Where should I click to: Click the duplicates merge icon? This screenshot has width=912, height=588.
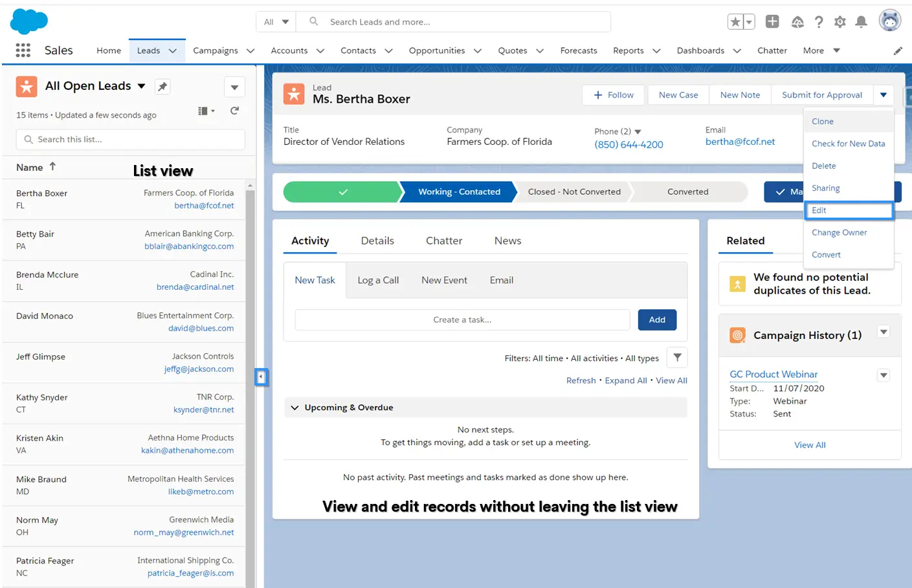[x=737, y=284]
